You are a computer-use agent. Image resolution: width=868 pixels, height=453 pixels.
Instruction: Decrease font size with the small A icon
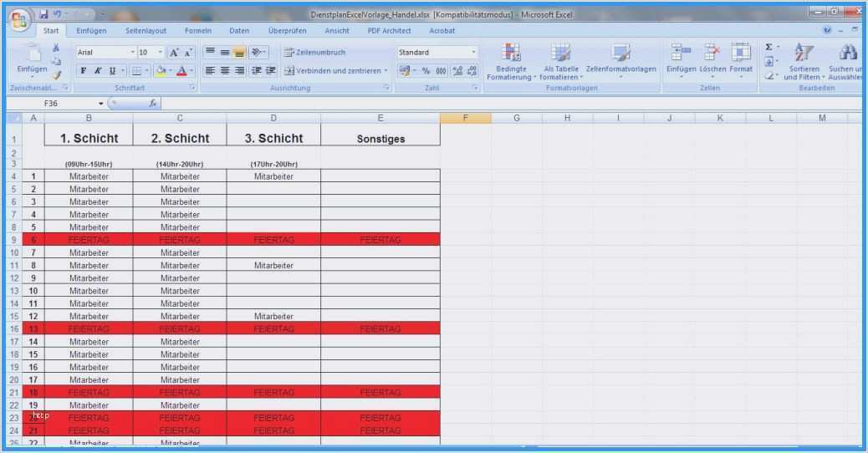point(188,53)
